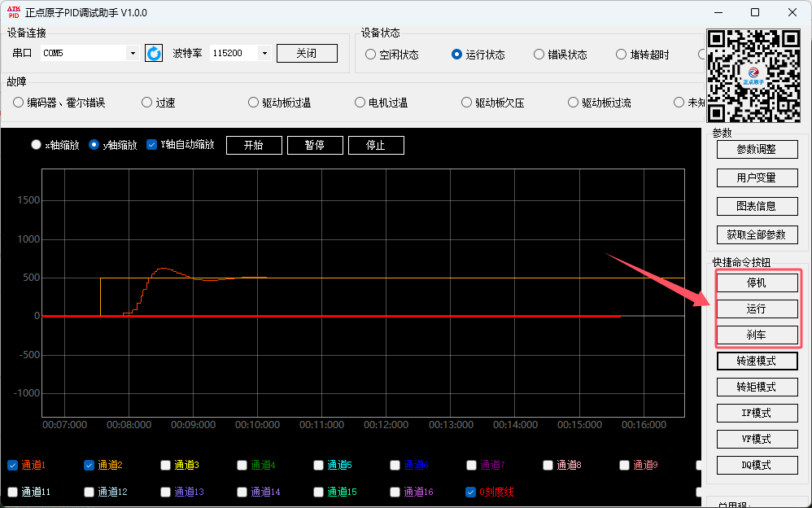Image resolution: width=812 pixels, height=508 pixels.
Task: Open the 用户变量 panel
Action: click(x=757, y=177)
